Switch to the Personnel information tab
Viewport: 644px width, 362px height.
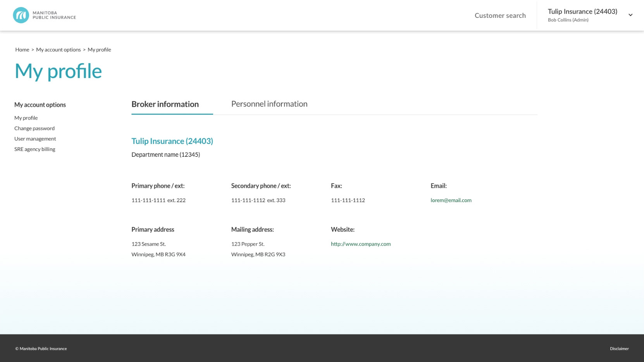pyautogui.click(x=269, y=104)
